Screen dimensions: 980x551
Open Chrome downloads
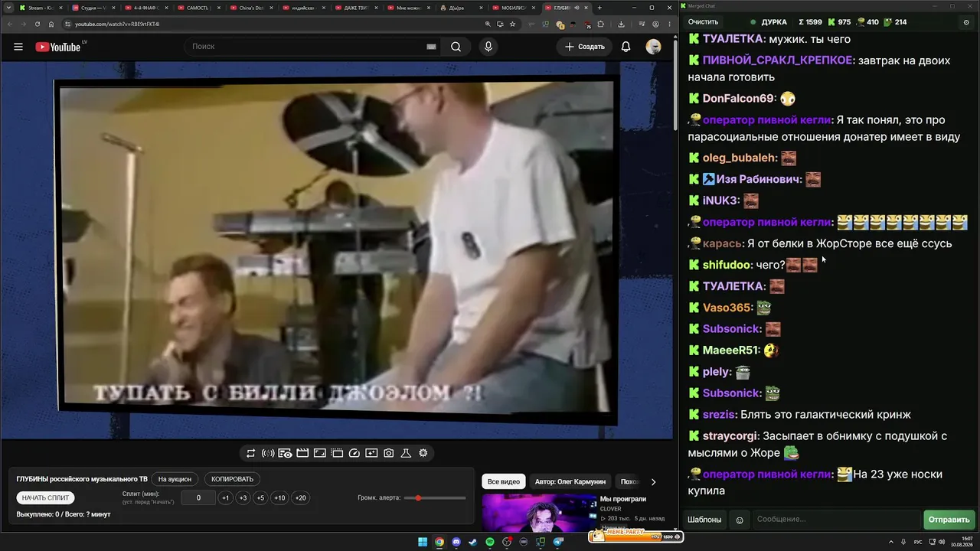pyautogui.click(x=621, y=24)
